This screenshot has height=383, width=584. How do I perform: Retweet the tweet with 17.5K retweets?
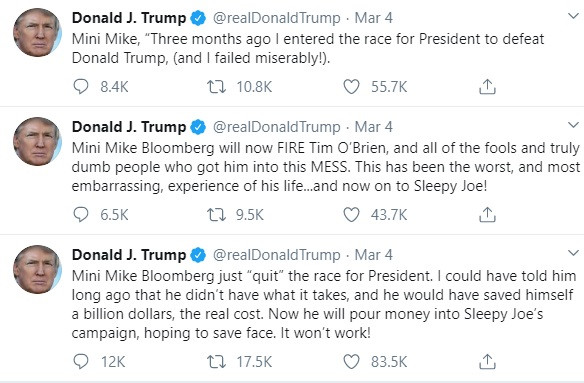[x=216, y=362]
